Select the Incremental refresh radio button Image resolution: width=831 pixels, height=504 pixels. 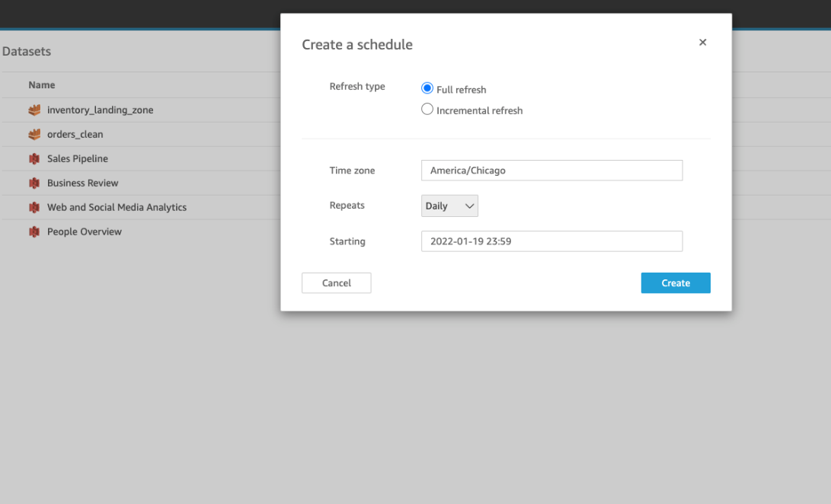427,109
